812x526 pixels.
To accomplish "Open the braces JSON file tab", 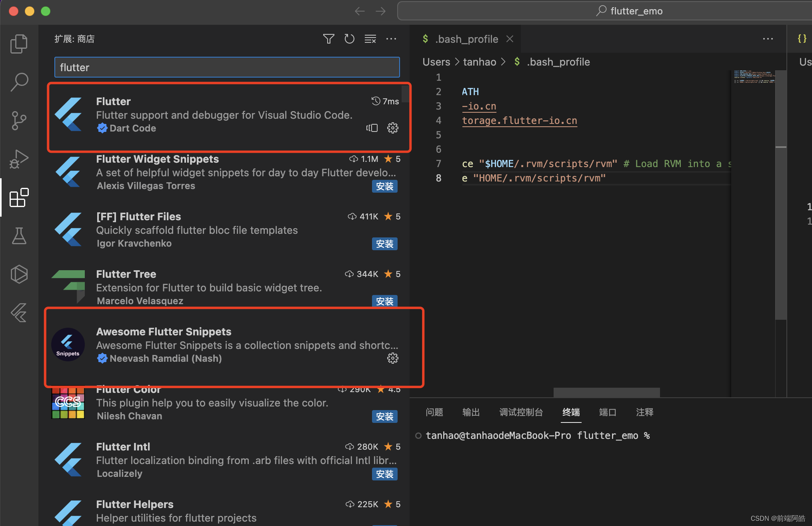I will [802, 39].
